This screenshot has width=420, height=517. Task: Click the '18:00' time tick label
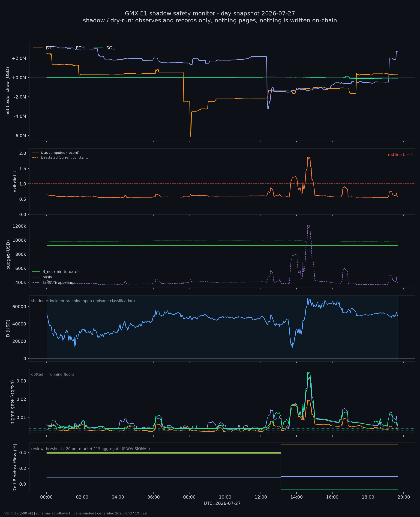click(368, 497)
